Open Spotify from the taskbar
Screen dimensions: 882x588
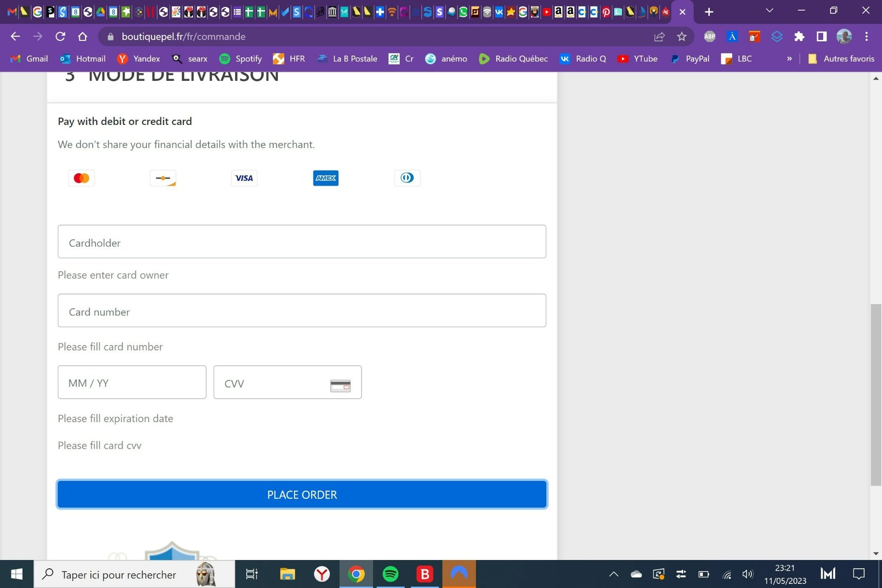[x=390, y=574]
